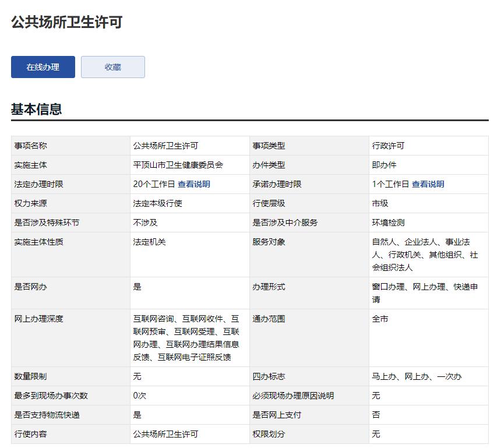Click the 是否网上支付 label

tap(277, 415)
